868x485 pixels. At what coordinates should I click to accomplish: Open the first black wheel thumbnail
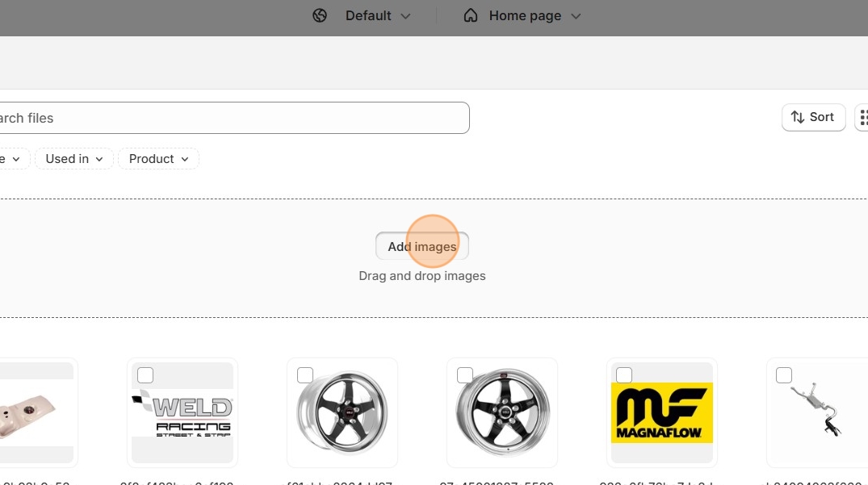point(342,412)
